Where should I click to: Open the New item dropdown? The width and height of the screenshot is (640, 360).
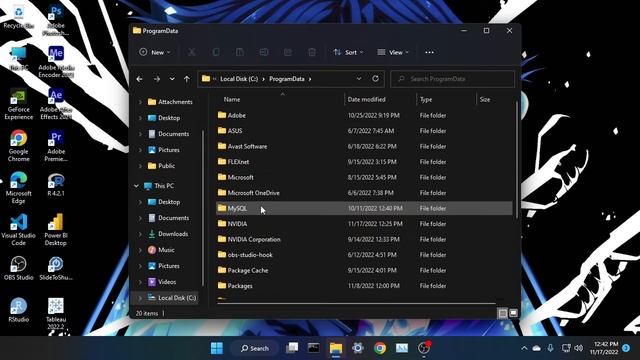pos(155,52)
